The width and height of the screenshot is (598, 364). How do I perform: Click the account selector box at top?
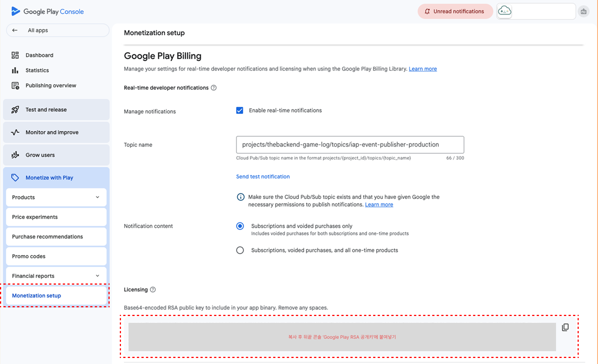536,11
